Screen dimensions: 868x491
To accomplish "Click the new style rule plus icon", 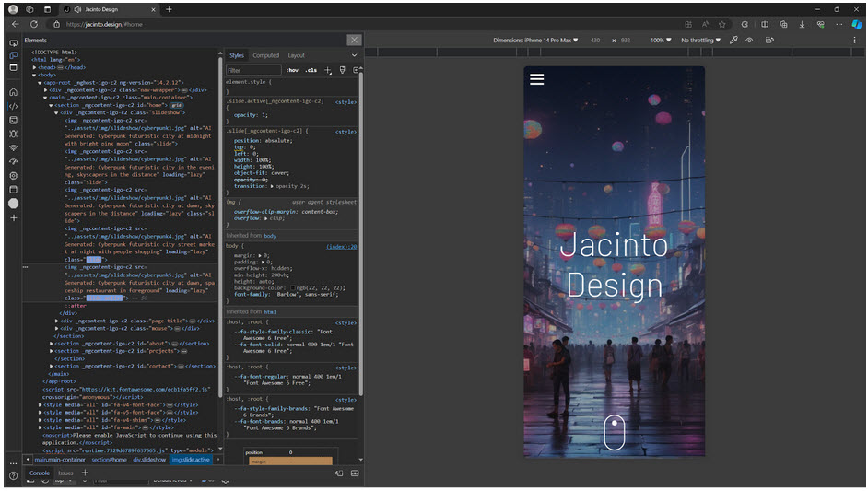I will (328, 70).
